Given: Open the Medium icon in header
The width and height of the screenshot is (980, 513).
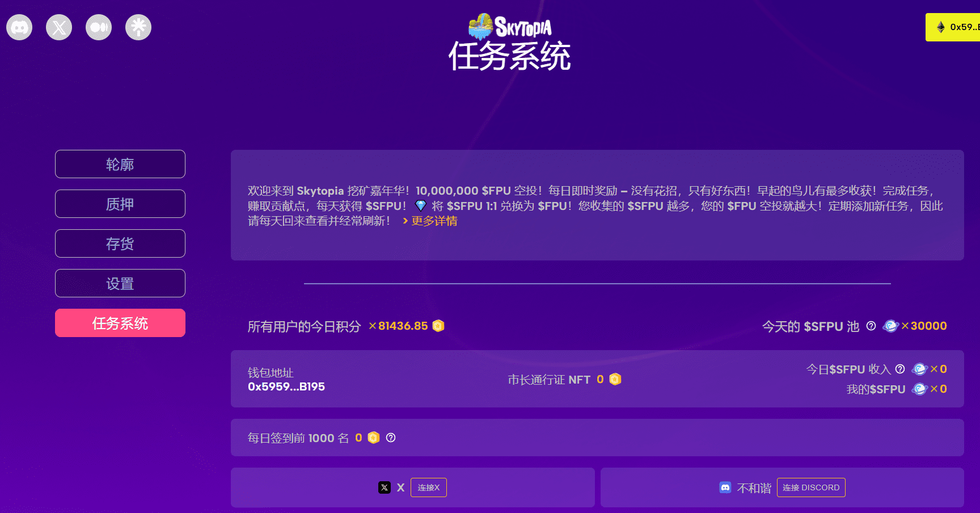Looking at the screenshot, I should pos(99,27).
